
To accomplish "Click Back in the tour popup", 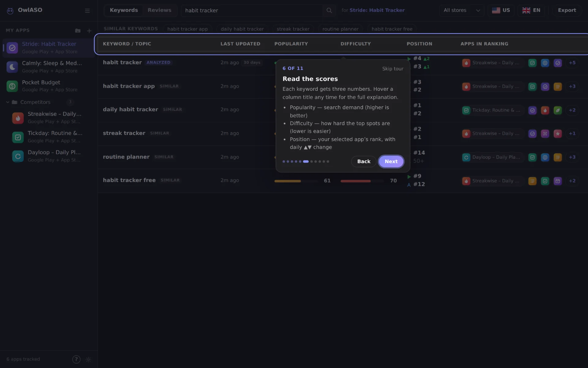I will 364,162.
